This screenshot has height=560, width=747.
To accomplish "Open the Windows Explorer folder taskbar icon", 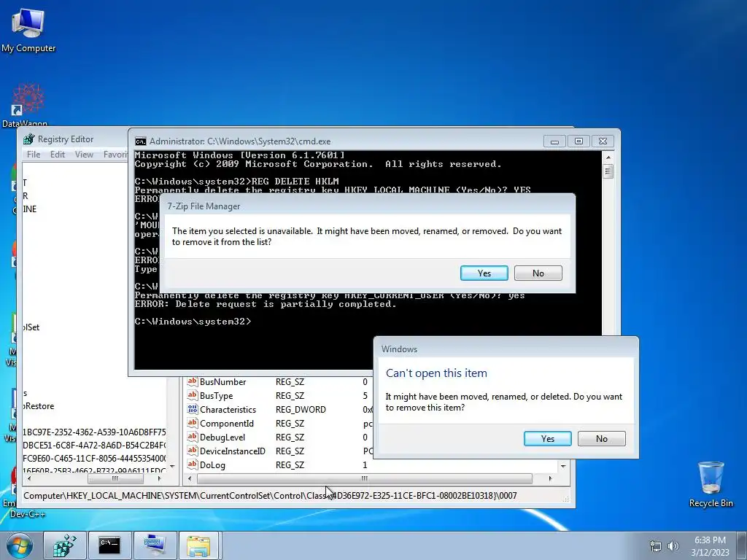I will tap(199, 545).
